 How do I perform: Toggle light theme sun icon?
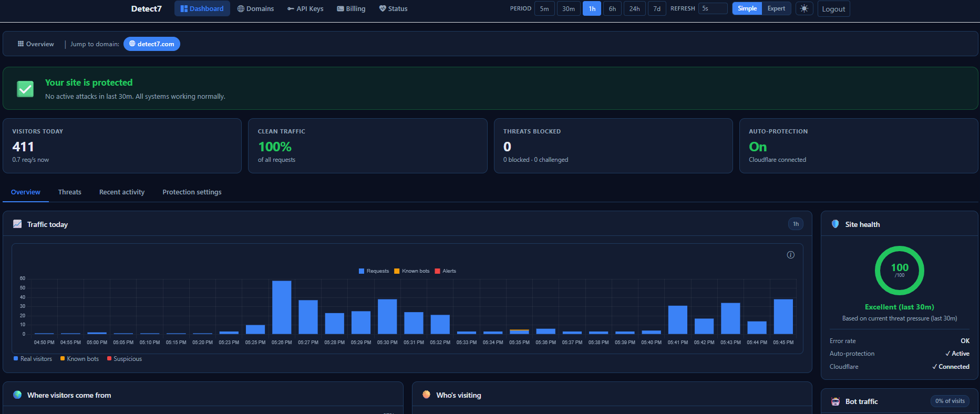tap(804, 8)
